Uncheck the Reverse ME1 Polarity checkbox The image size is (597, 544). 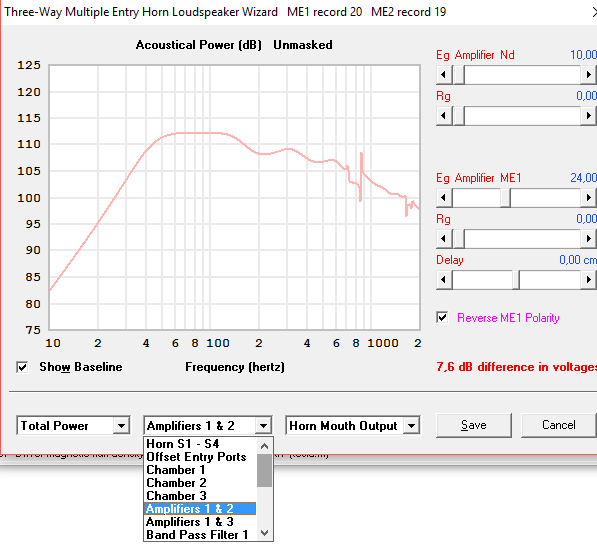coord(442,317)
